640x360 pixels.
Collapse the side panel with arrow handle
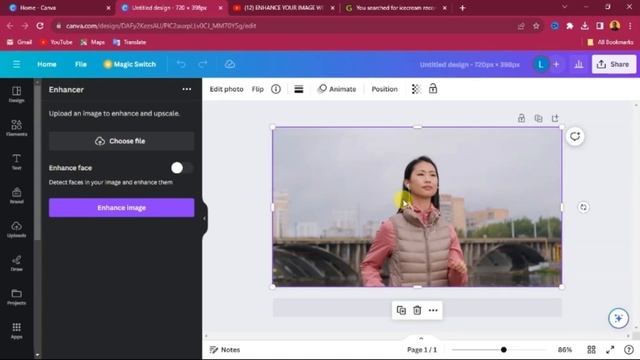[204, 218]
